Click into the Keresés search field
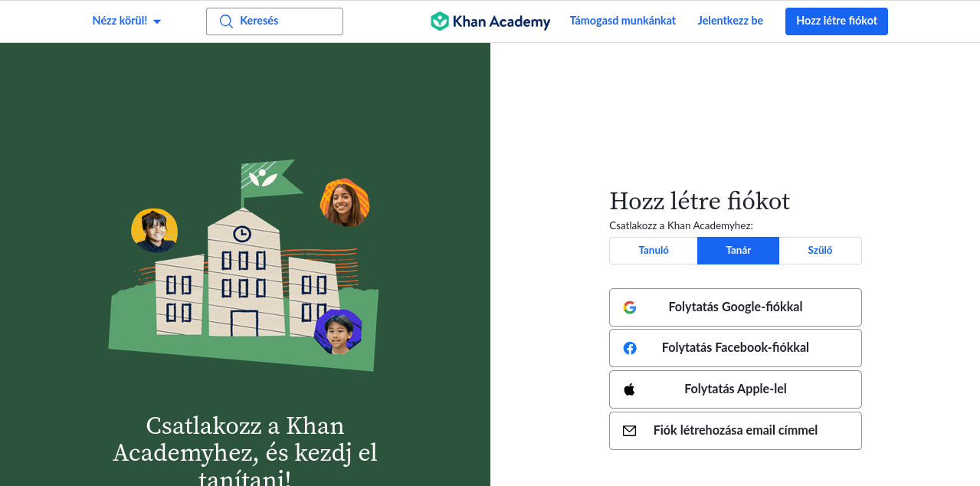The image size is (980, 486). [274, 21]
